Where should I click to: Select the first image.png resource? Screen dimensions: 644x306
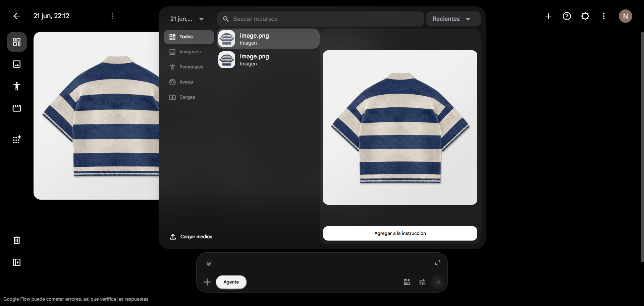pyautogui.click(x=268, y=39)
